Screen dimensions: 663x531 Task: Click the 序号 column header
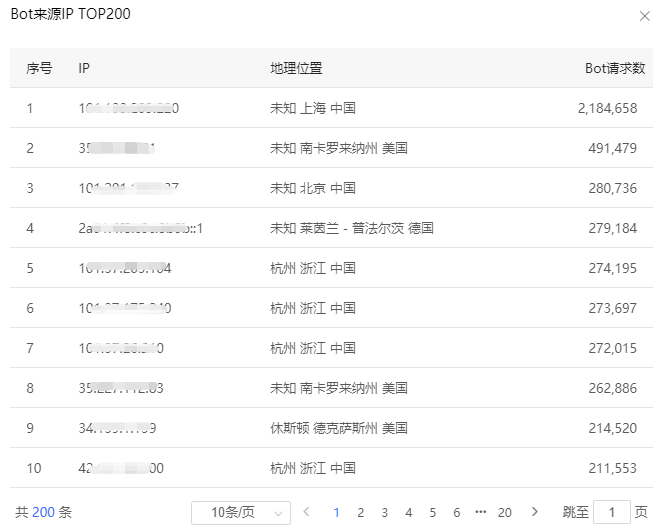click(x=39, y=68)
